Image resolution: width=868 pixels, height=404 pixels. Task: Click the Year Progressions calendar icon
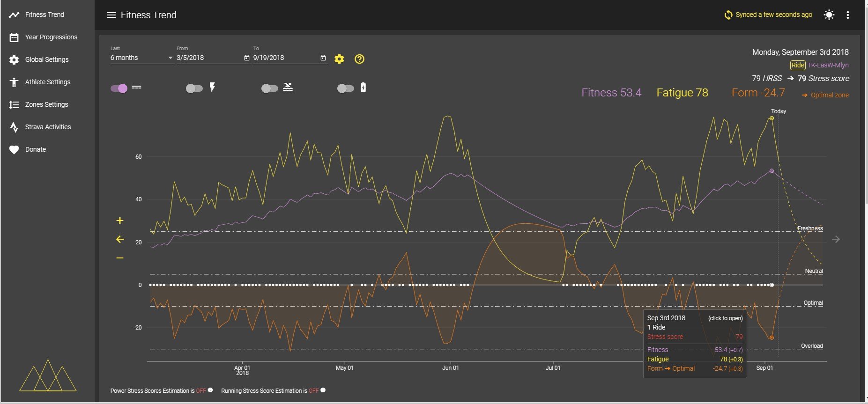click(x=14, y=37)
